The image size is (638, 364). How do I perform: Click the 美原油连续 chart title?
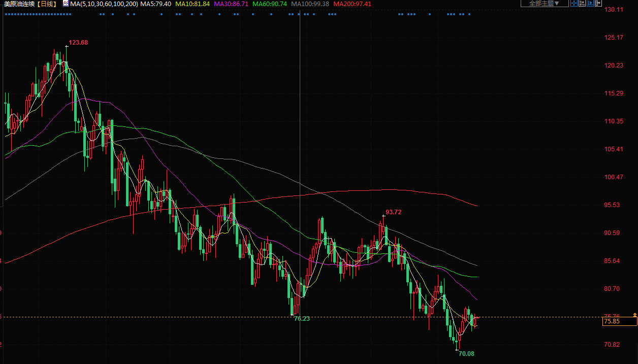point(19,4)
